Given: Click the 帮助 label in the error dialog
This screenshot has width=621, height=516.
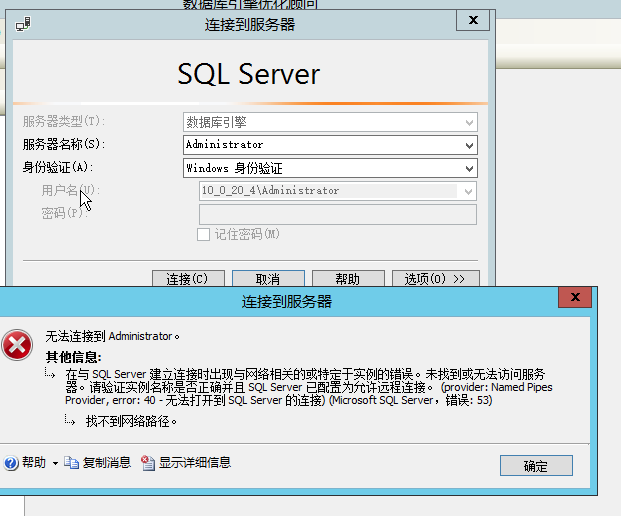Looking at the screenshot, I should [34, 463].
